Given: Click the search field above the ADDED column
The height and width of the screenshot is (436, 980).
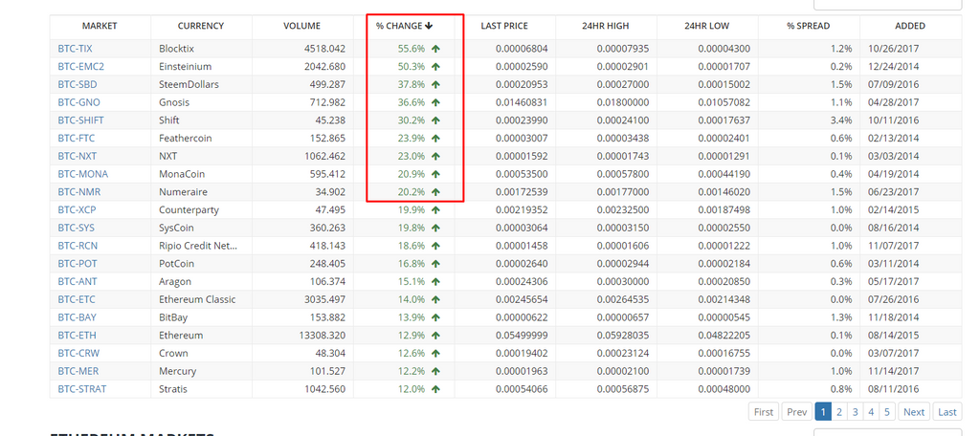Looking at the screenshot, I should (887, 4).
